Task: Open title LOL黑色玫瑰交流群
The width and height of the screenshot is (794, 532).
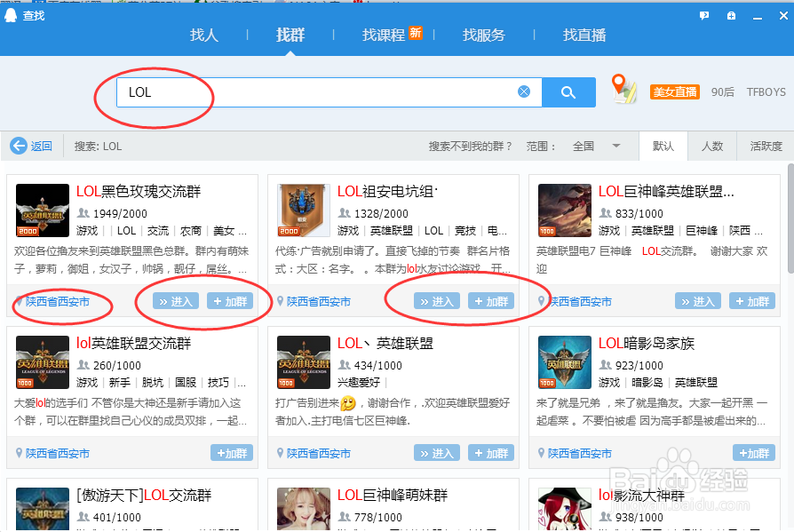Action: pyautogui.click(x=139, y=192)
